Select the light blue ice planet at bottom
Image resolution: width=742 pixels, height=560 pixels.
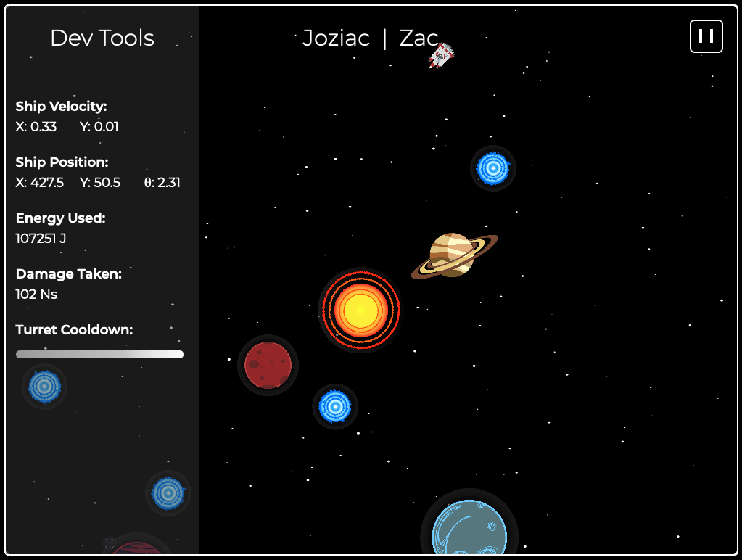coord(469,527)
